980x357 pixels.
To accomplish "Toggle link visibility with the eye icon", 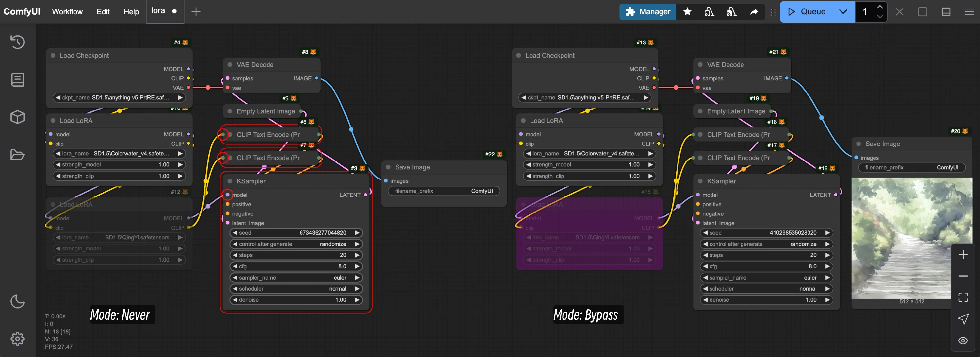I will click(x=964, y=340).
